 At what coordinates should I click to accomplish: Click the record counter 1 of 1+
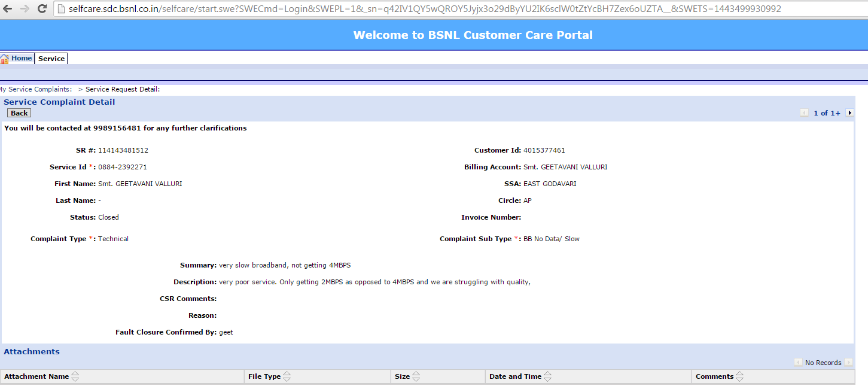(827, 113)
